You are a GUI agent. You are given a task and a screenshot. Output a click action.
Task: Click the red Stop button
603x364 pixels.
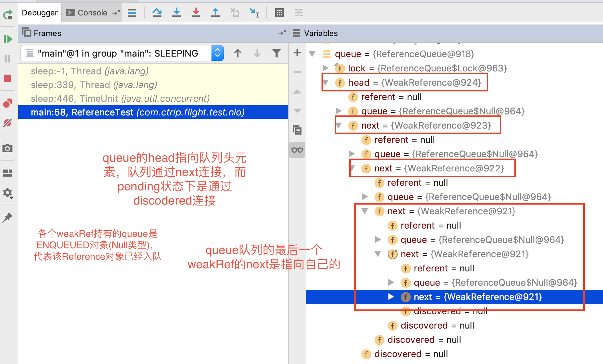tap(8, 78)
